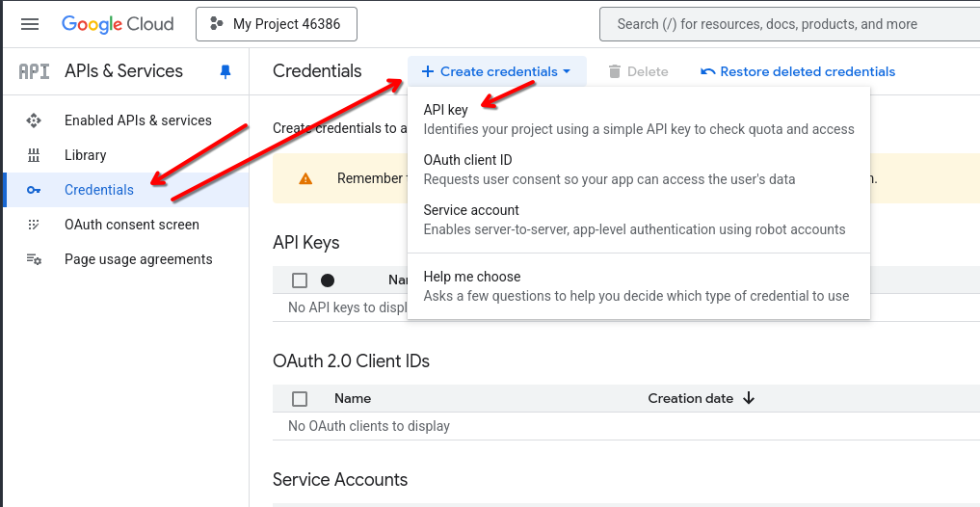Click the Enabled APIs & services icon

coord(34,120)
